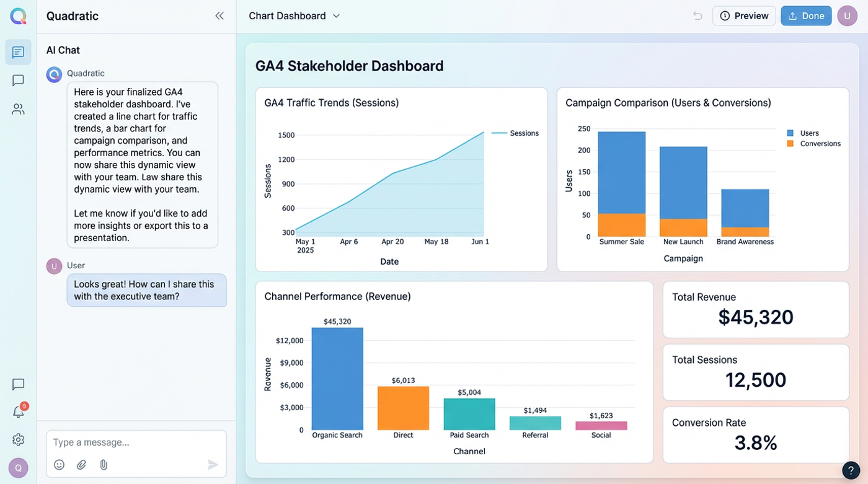
Task: Open the AI Chat document icon in sidebar
Action: tap(18, 52)
